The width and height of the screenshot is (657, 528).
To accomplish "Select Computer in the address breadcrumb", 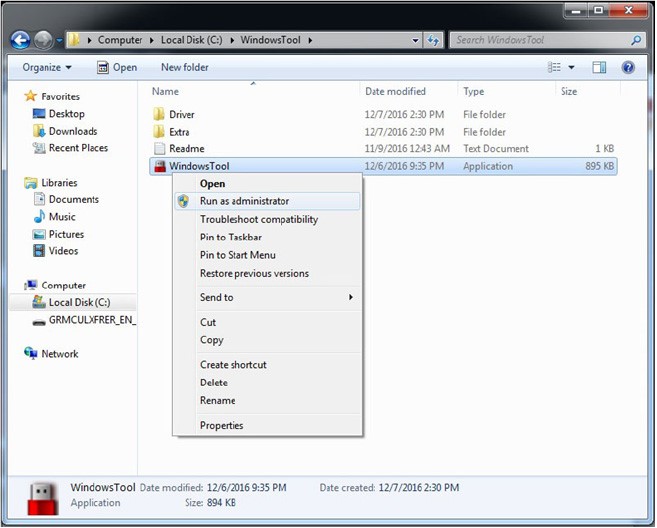I will click(x=120, y=40).
